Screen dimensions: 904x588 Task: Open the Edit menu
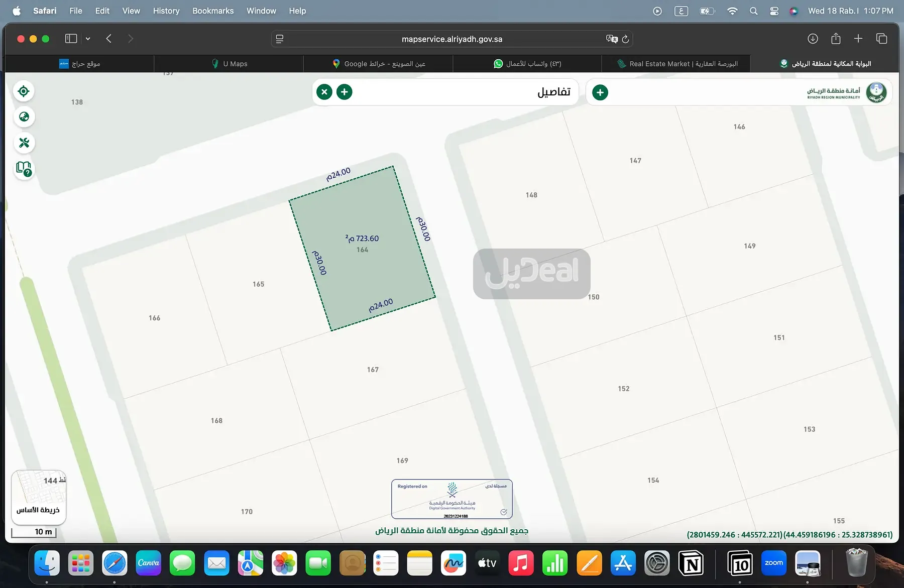(x=102, y=11)
